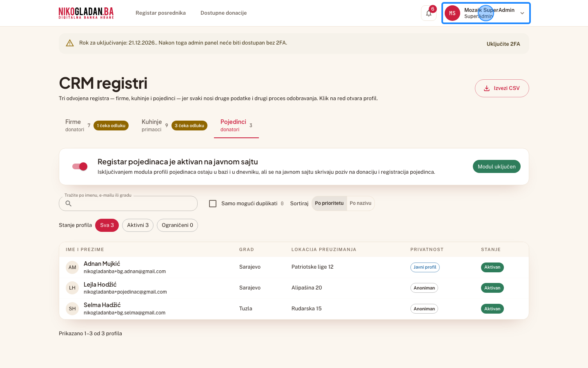Open Registar posrednika menu item
The image size is (588, 368).
pos(160,13)
